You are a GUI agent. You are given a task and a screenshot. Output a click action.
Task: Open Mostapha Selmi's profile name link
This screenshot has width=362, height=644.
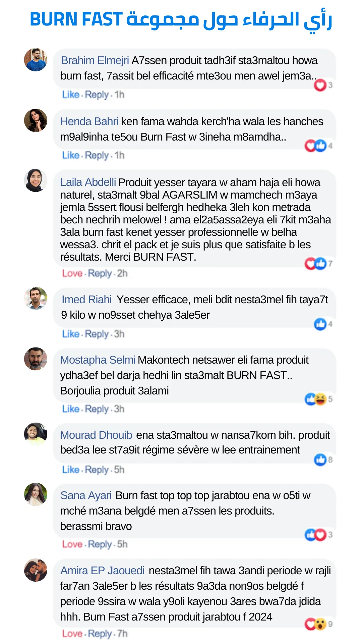coord(98,360)
